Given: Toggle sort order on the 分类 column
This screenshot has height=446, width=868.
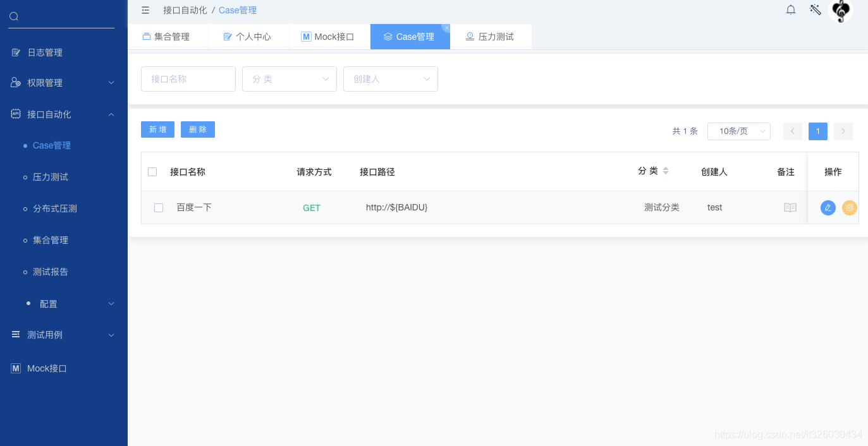Looking at the screenshot, I should [x=666, y=171].
